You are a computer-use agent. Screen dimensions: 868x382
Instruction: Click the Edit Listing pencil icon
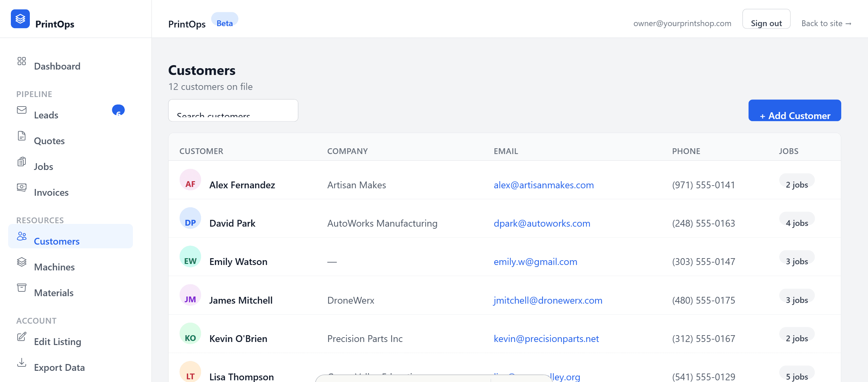point(21,337)
